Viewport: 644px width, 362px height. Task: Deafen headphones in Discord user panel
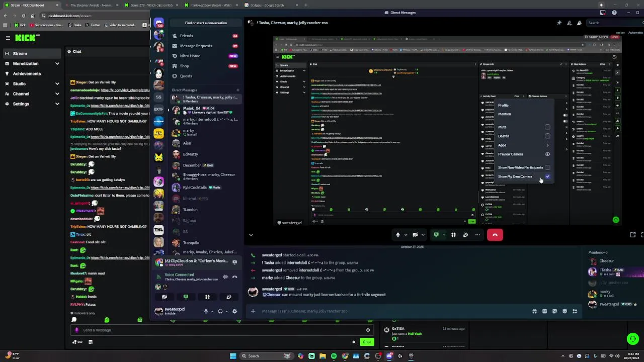coord(220,312)
